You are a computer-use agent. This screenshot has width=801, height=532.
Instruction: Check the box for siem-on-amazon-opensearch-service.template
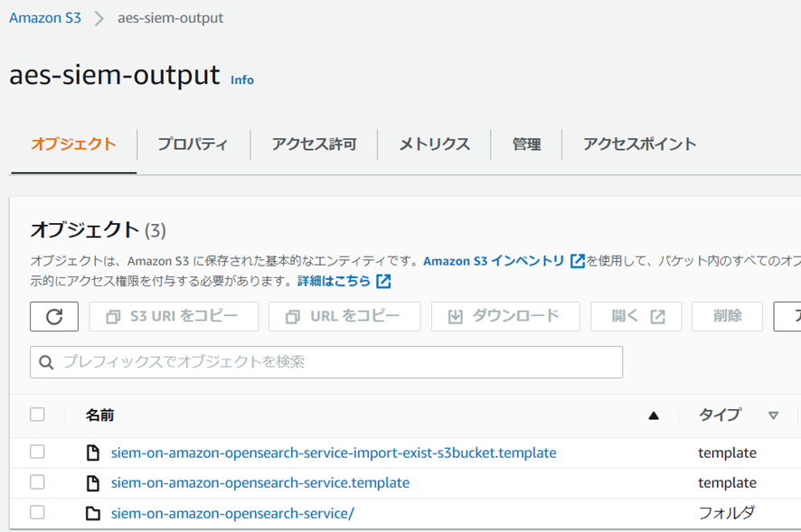point(37,482)
